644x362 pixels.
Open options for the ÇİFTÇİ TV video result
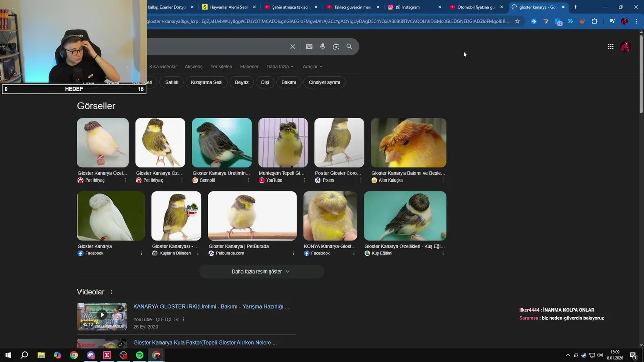(x=183, y=319)
